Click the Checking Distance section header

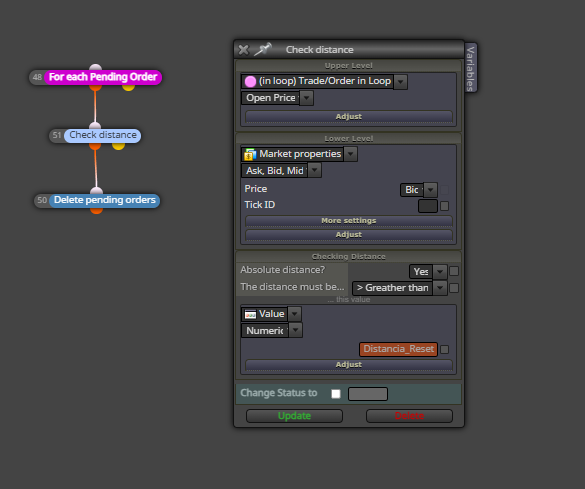(x=348, y=257)
